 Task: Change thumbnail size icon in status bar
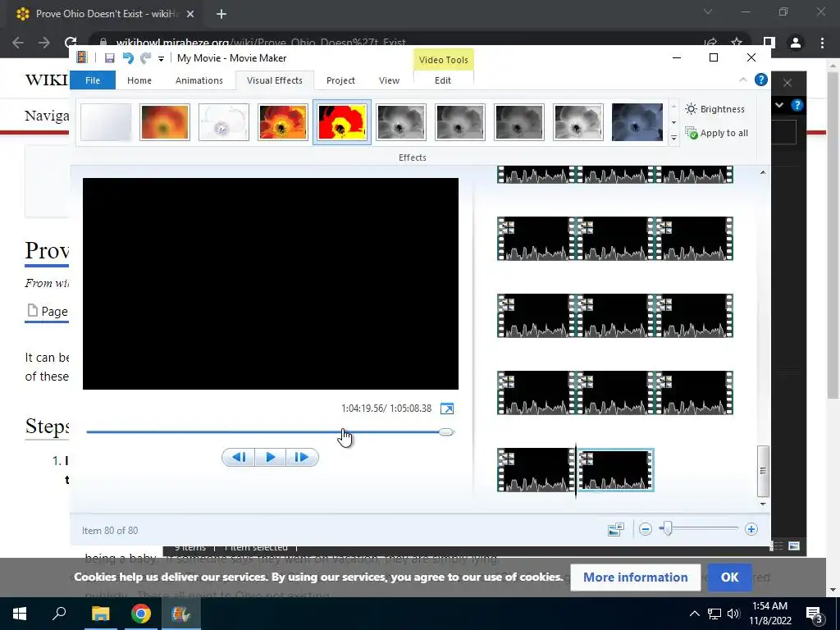point(616,529)
